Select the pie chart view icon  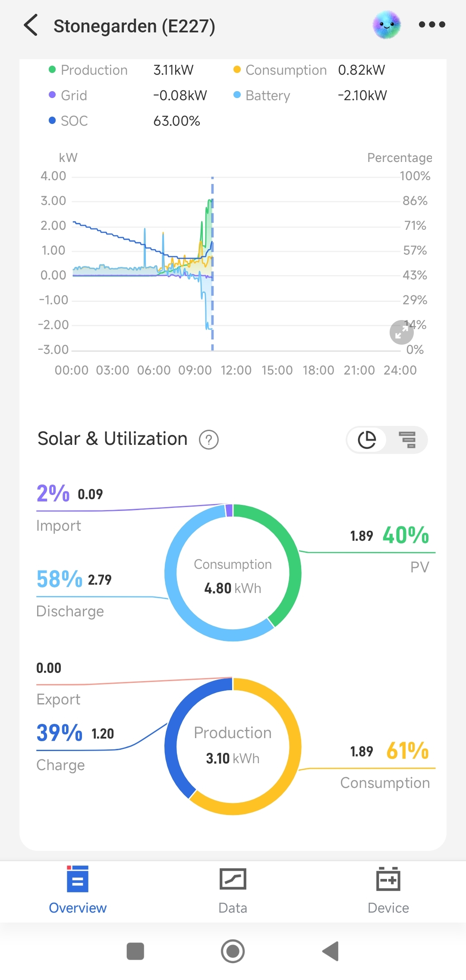tap(366, 440)
